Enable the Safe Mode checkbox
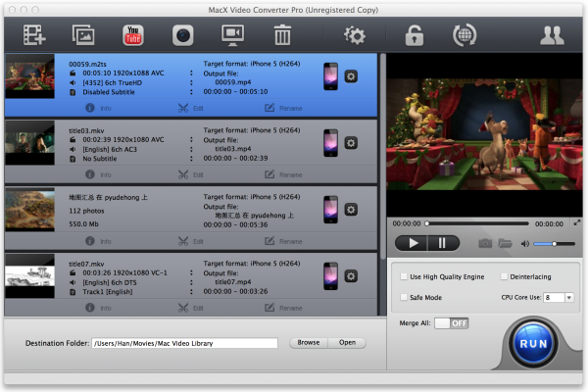588x392 pixels. tap(404, 297)
